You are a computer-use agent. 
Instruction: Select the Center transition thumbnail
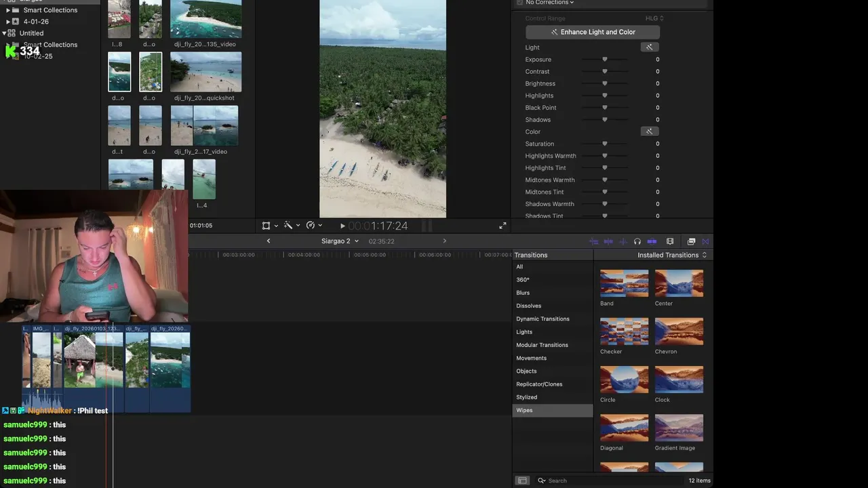click(679, 283)
